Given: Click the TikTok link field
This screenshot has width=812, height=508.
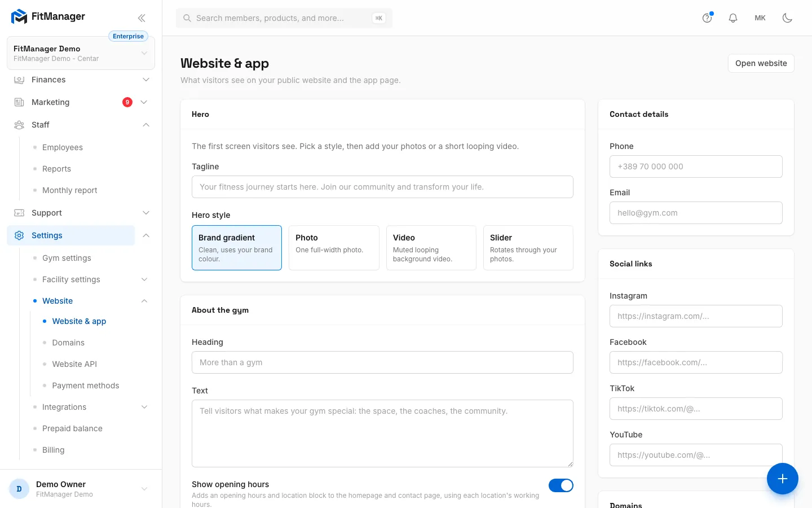Looking at the screenshot, I should pyautogui.click(x=696, y=409).
